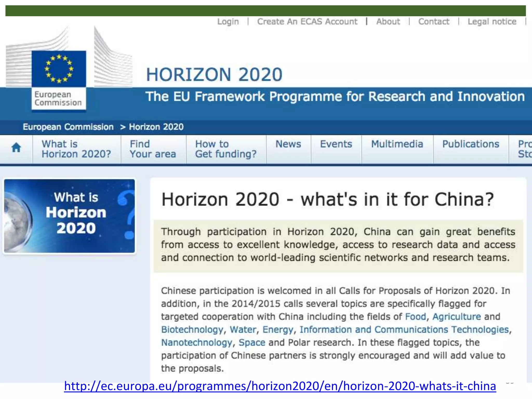Follow the Nanotechnology link
This screenshot has height=399, width=532.
pos(196,343)
